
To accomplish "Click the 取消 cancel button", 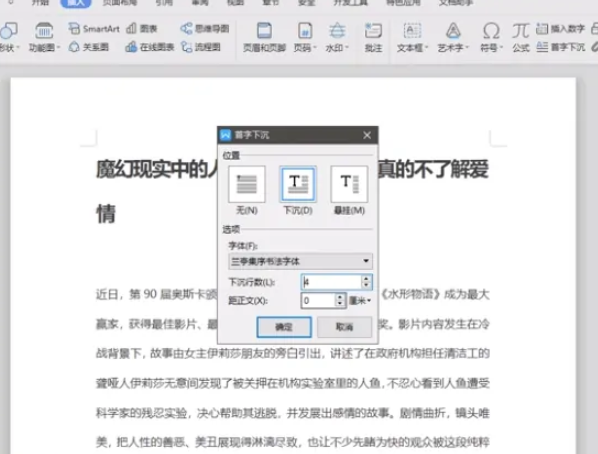I will point(344,327).
